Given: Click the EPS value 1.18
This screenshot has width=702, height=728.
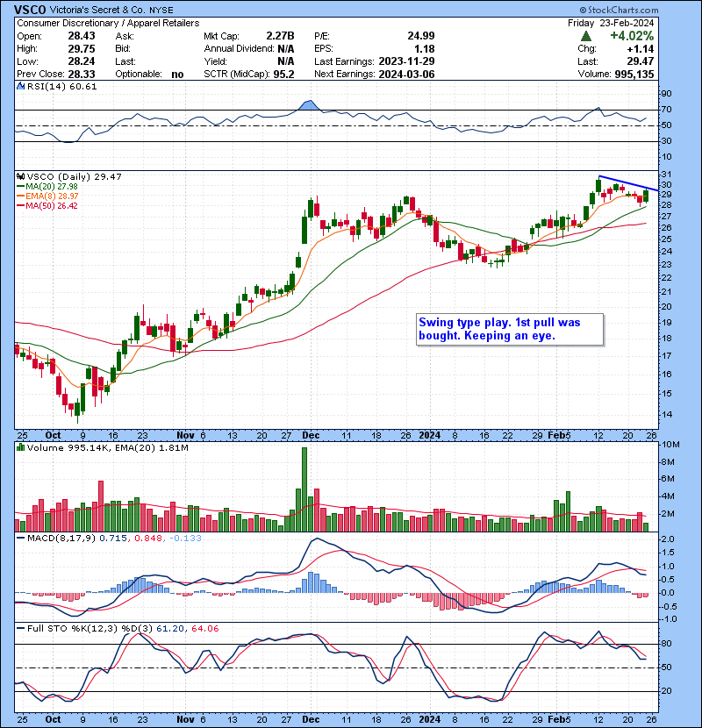Looking at the screenshot, I should [x=425, y=49].
